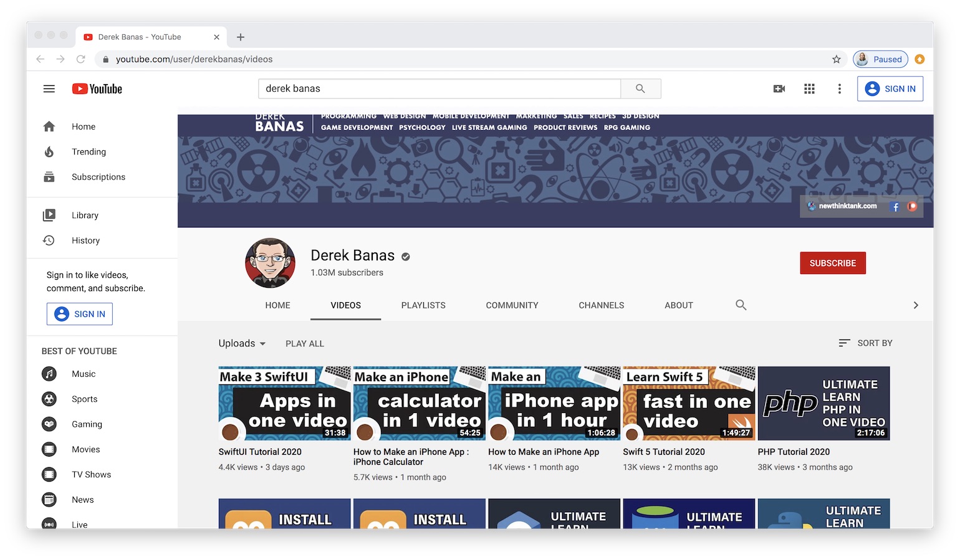This screenshot has width=960, height=560.
Task: Click the '1.03M subscribers' text
Action: [347, 273]
